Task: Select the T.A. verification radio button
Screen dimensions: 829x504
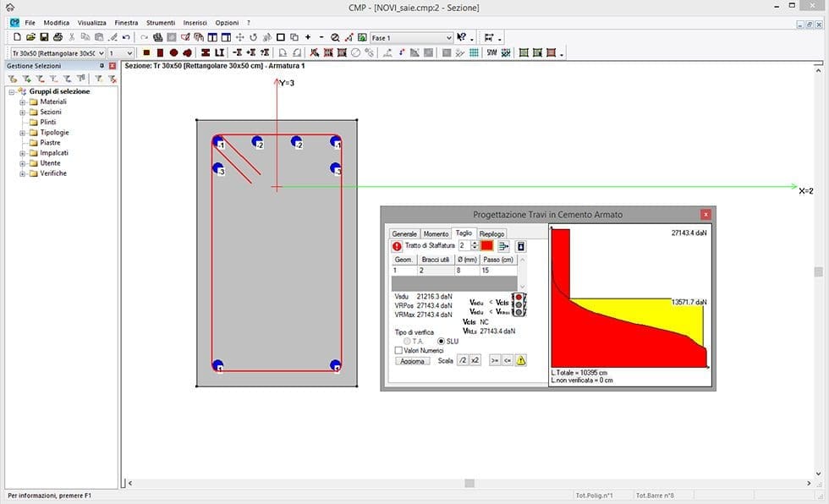Action: tap(407, 341)
